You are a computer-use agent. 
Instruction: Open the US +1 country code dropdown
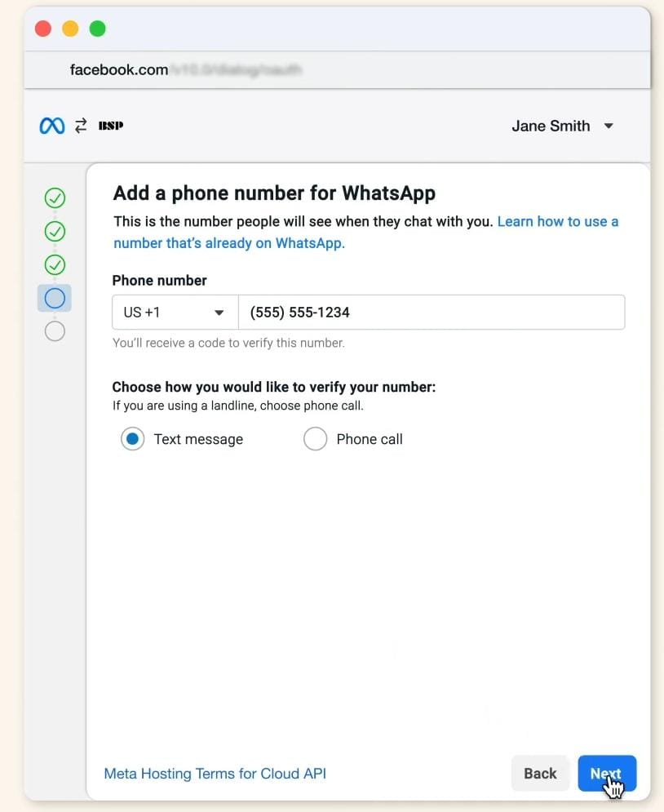(175, 313)
